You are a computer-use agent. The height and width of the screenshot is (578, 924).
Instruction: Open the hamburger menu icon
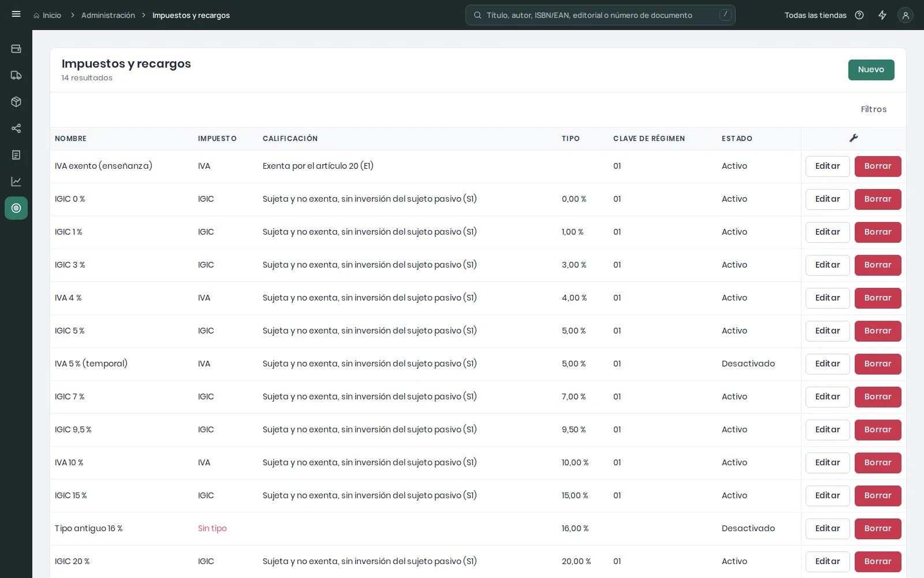(x=16, y=14)
